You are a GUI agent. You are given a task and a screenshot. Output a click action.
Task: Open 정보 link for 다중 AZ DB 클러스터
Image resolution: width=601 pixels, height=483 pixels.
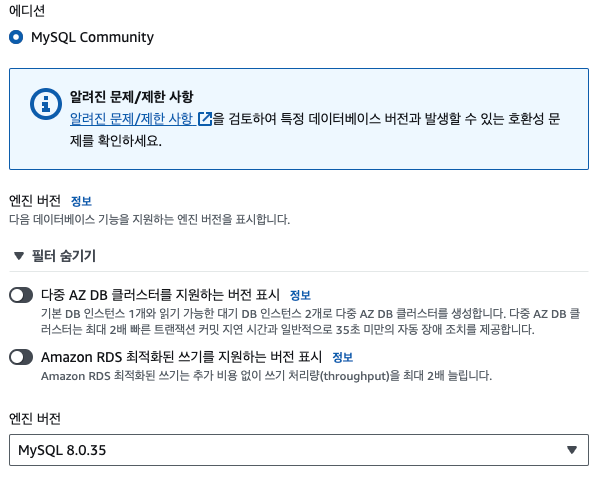tap(300, 295)
